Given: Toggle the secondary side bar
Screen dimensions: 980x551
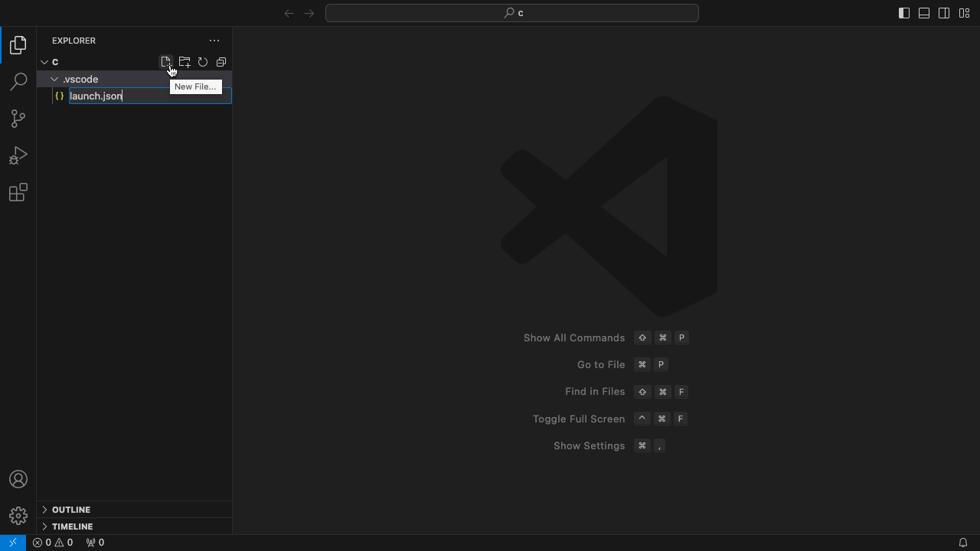Looking at the screenshot, I should pos(944,13).
